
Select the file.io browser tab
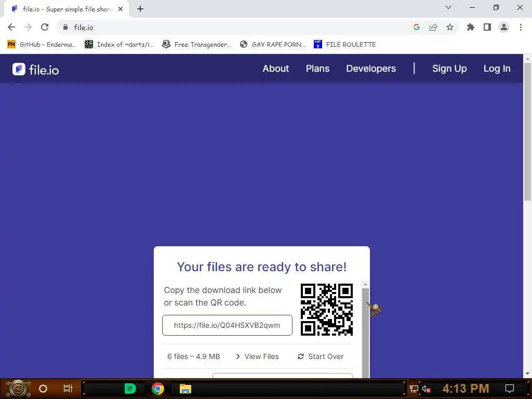66,9
